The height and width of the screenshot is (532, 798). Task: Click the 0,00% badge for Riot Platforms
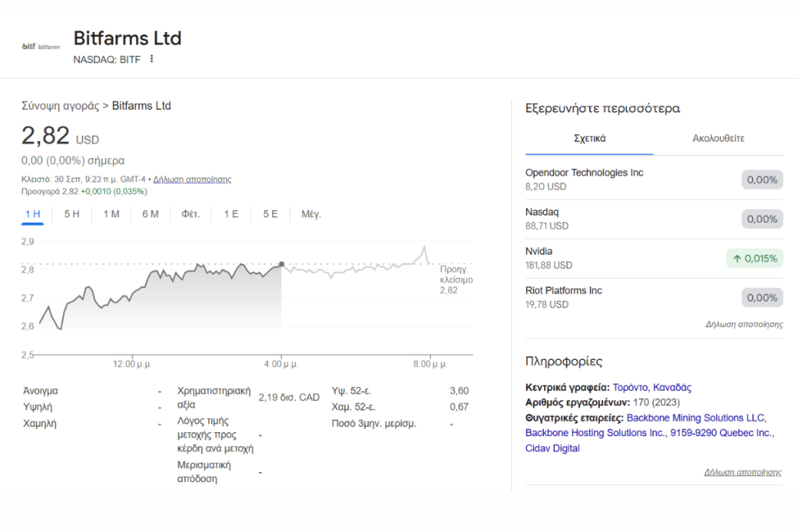point(762,298)
